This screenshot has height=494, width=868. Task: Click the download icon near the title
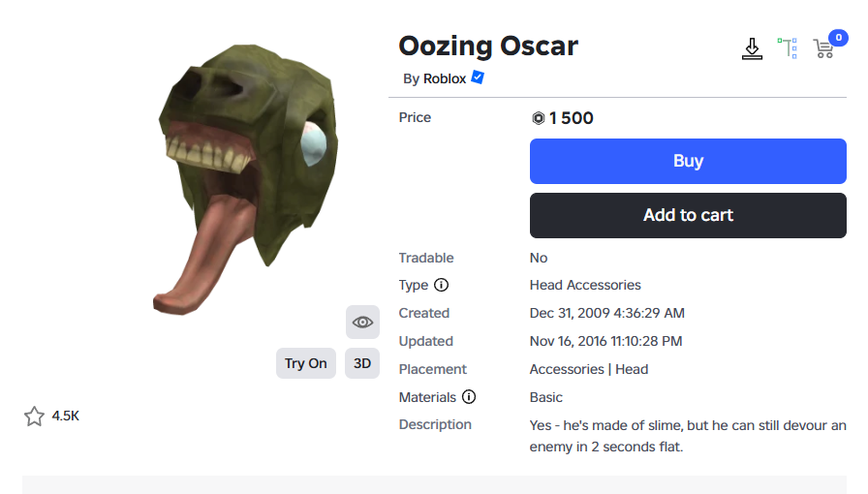[x=752, y=48]
